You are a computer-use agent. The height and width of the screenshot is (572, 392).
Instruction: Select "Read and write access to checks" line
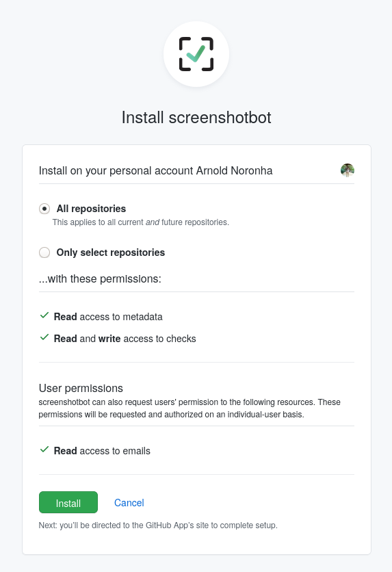[x=125, y=339]
